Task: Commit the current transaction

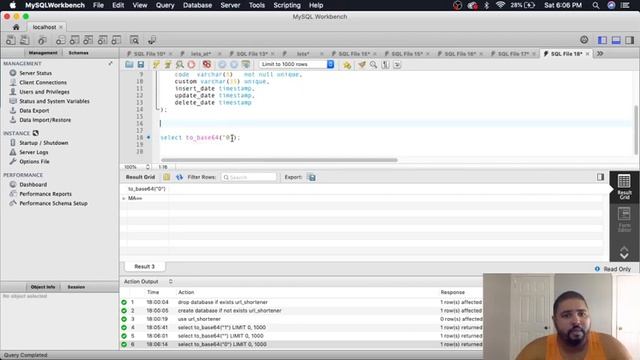Action: tap(222, 64)
